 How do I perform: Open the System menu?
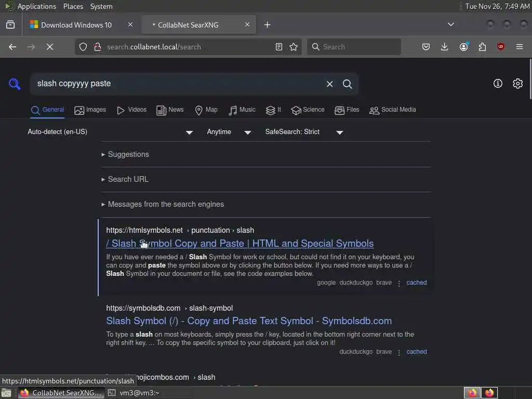pyautogui.click(x=101, y=6)
